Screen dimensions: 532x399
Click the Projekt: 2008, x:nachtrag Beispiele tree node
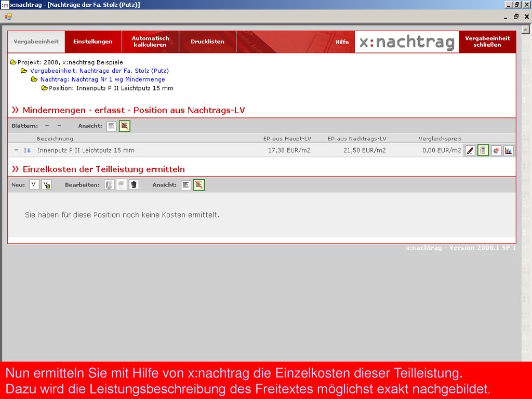pyautogui.click(x=70, y=62)
